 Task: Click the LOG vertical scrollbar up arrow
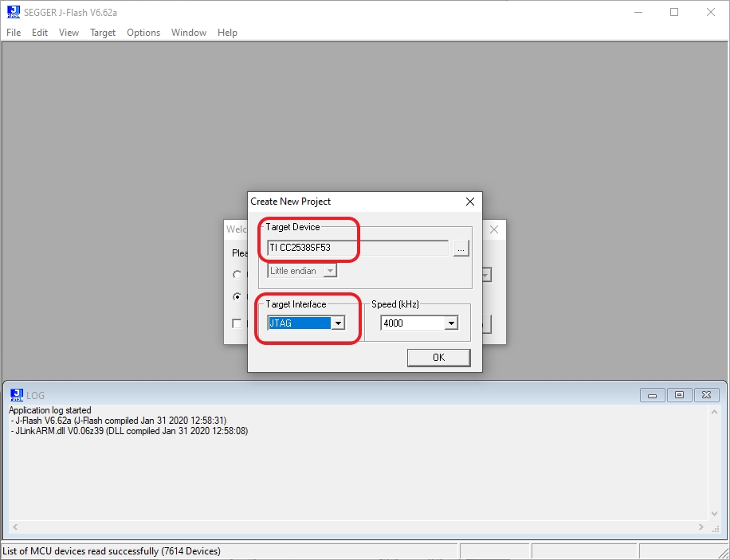click(715, 412)
